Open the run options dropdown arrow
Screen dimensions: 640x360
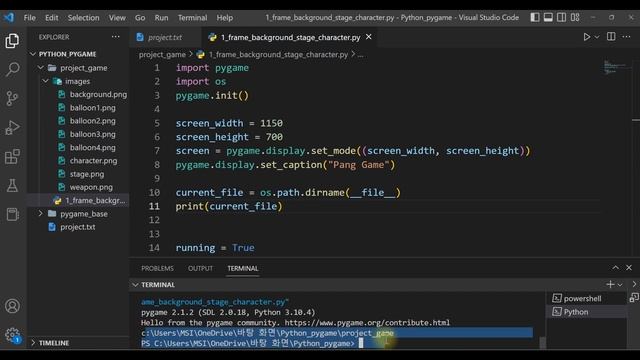(x=597, y=37)
